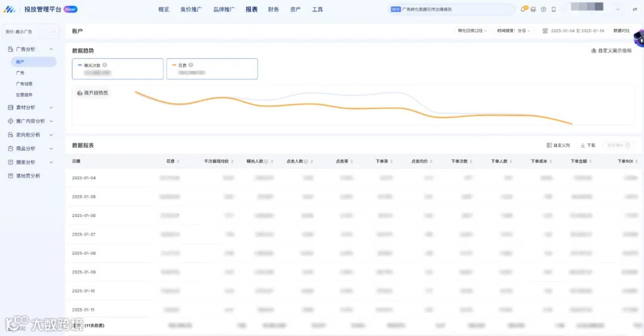Click info icon beside 点击人数 header

[306, 161]
